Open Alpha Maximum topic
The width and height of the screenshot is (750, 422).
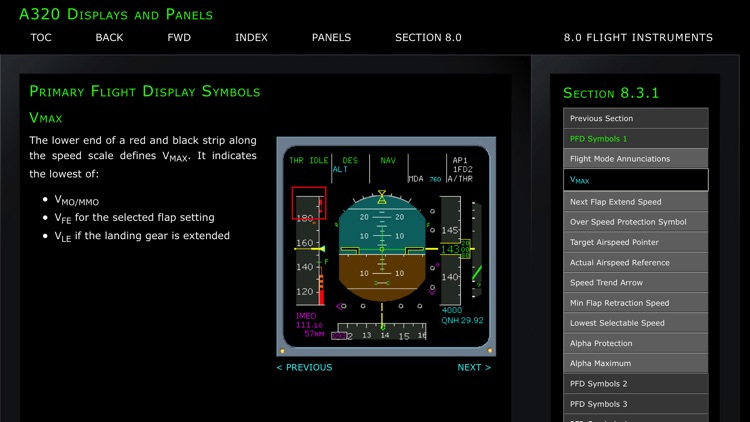[636, 364]
